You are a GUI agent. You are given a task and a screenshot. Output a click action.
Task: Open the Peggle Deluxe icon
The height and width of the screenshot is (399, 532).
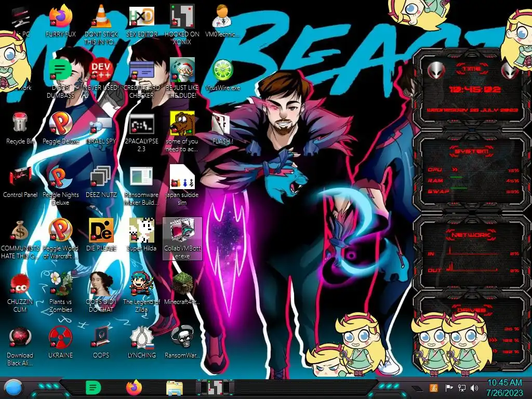point(60,128)
